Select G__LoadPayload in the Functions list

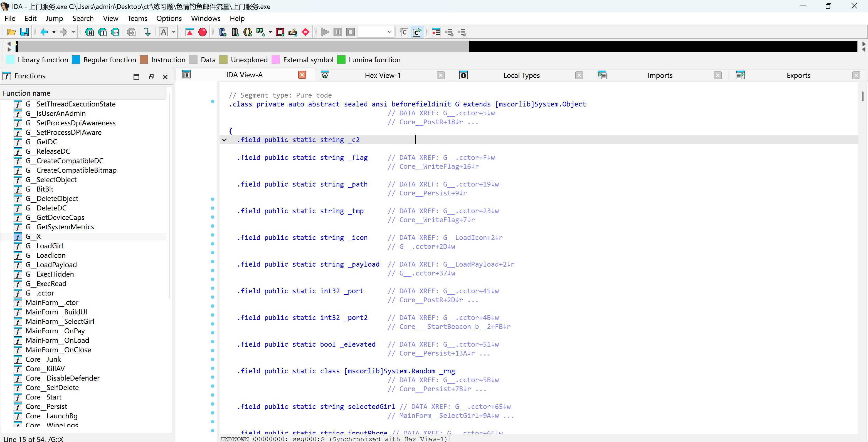[x=51, y=265]
